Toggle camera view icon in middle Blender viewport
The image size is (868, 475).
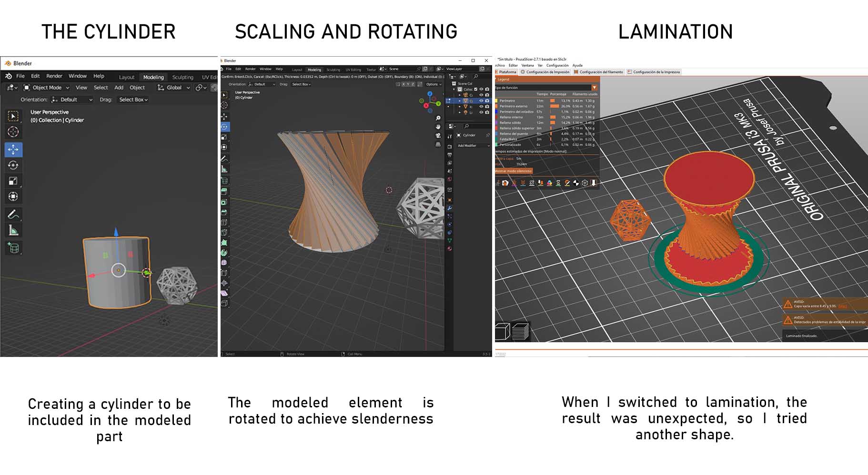pos(438,136)
